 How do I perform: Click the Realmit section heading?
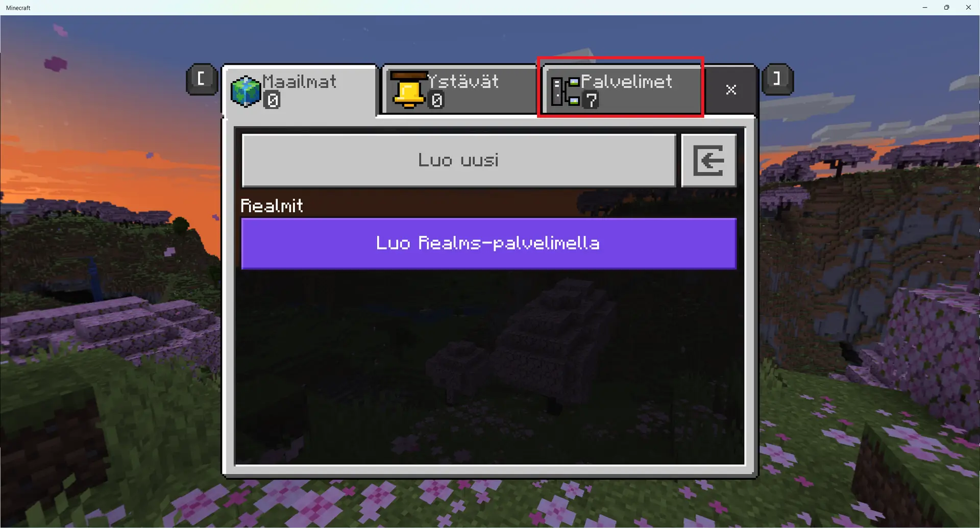click(272, 206)
